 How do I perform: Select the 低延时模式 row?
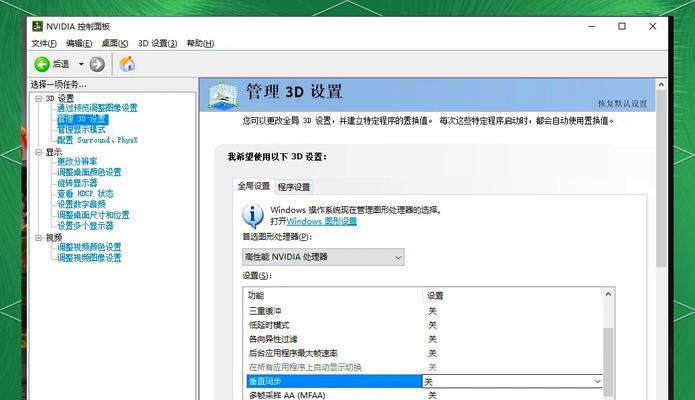[x=425, y=325]
